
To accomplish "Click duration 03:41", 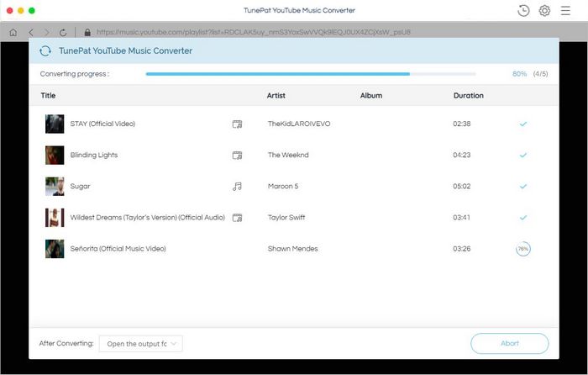I will click(x=462, y=217).
